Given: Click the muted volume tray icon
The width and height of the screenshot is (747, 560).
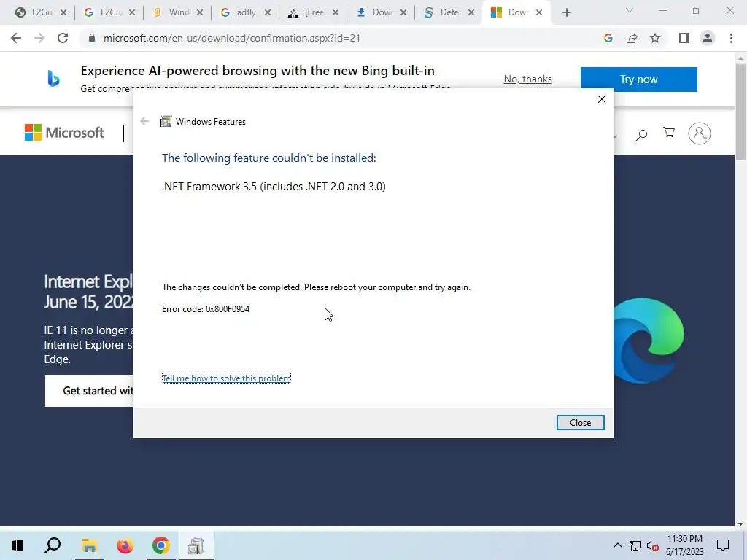Looking at the screenshot, I should click(653, 545).
